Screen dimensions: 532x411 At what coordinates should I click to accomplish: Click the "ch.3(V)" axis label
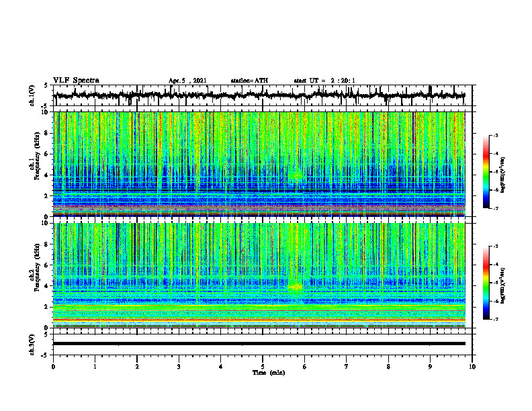click(x=32, y=345)
